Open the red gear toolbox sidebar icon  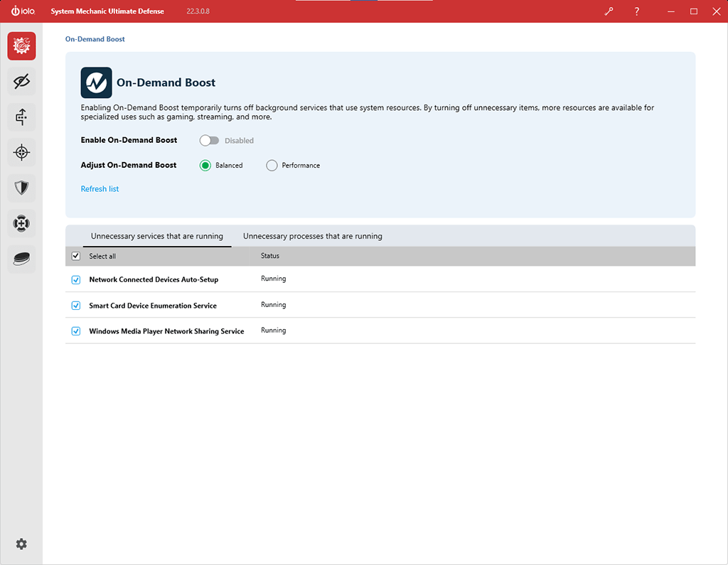point(21,46)
